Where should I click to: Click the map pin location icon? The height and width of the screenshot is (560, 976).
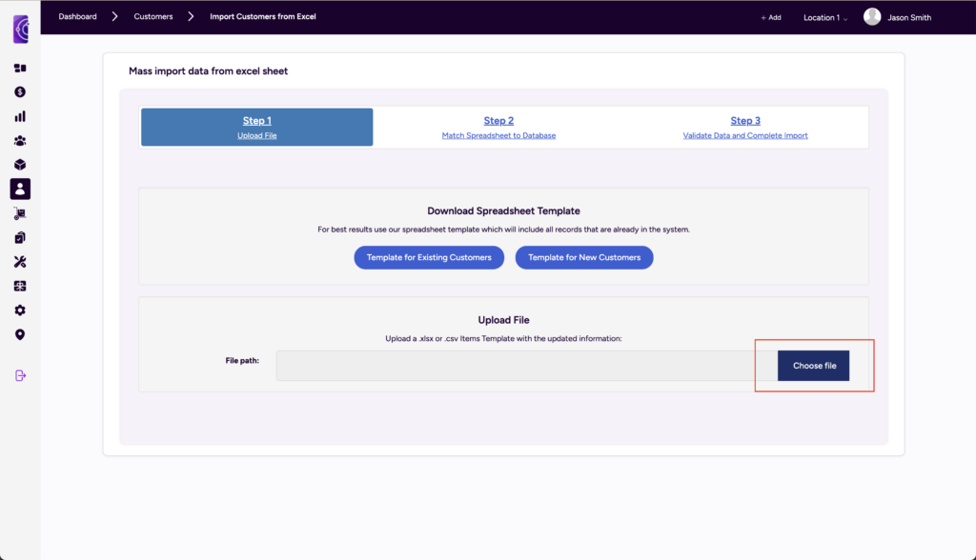tap(20, 334)
